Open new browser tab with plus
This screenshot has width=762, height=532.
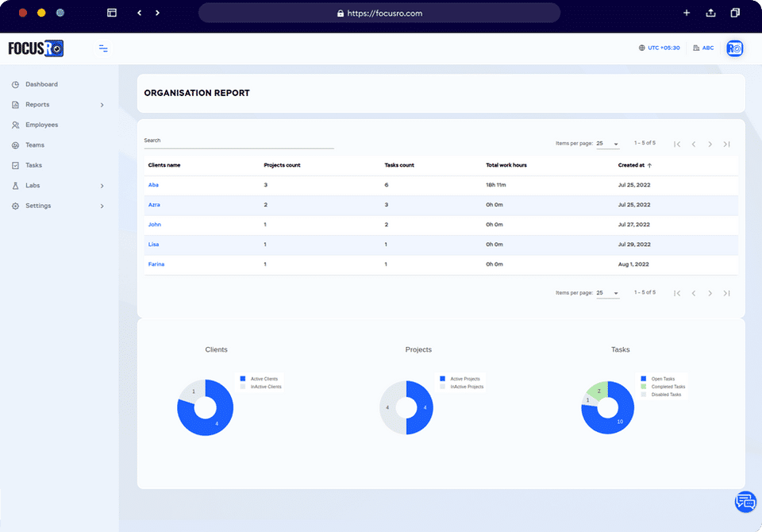pos(686,13)
